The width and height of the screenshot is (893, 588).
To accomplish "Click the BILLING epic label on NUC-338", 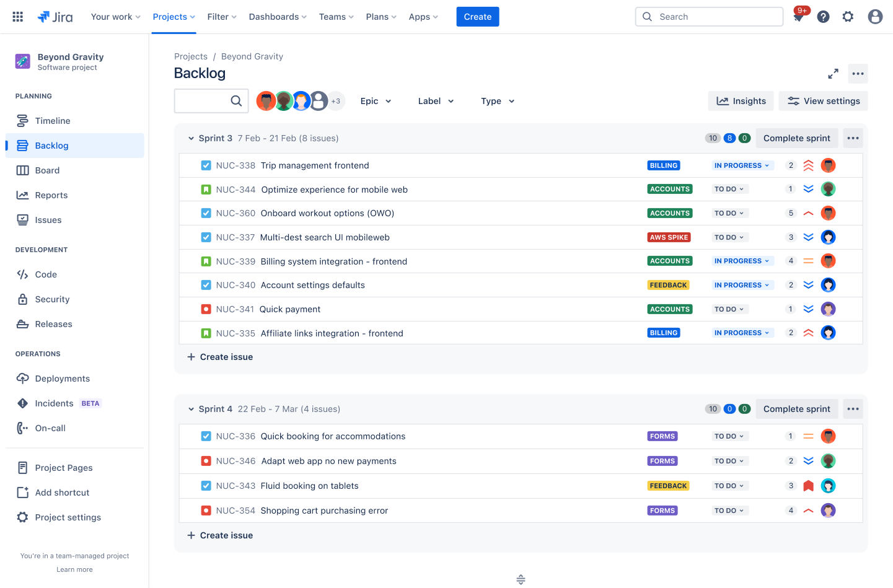I will tap(663, 165).
